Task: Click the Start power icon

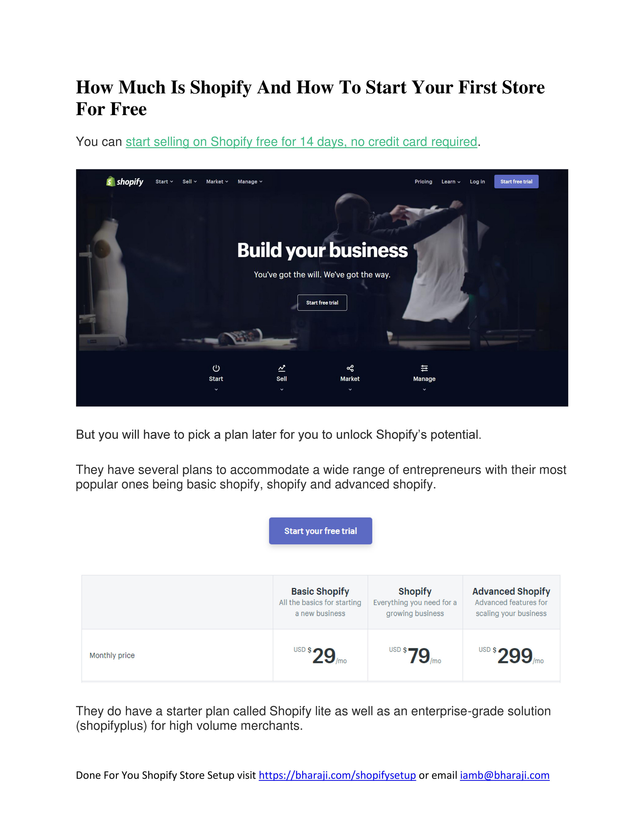Action: 216,368
